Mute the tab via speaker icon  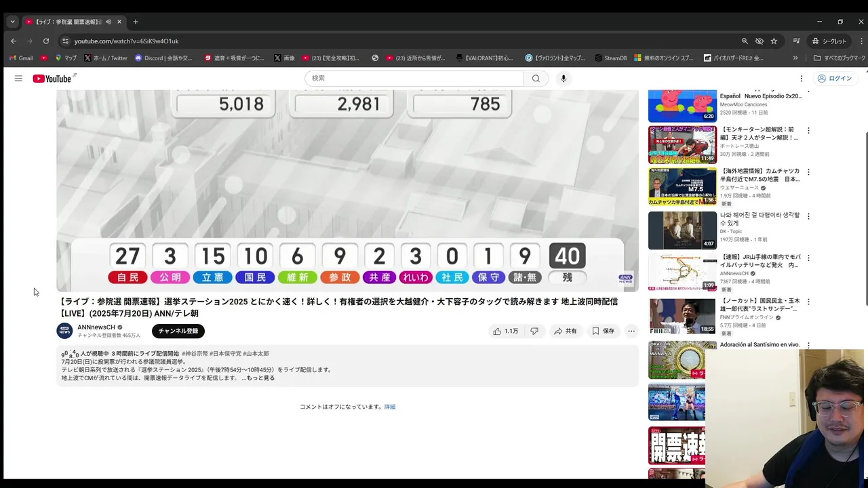(108, 22)
